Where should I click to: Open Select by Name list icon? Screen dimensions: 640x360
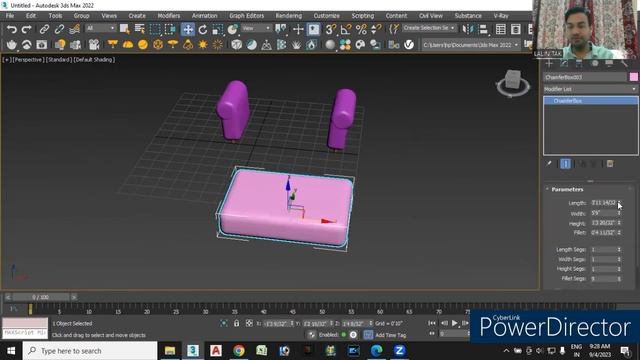[140, 29]
